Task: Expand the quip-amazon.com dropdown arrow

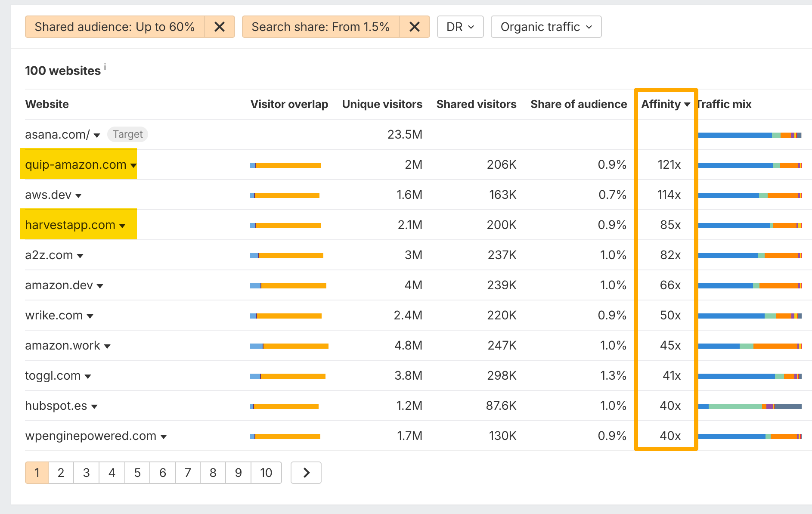Action: [x=133, y=165]
